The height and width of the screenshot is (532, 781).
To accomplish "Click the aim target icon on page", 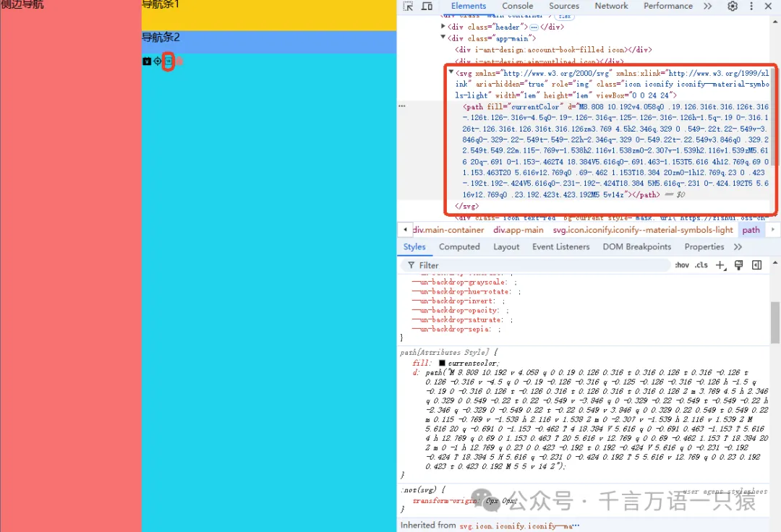I will click(x=158, y=61).
